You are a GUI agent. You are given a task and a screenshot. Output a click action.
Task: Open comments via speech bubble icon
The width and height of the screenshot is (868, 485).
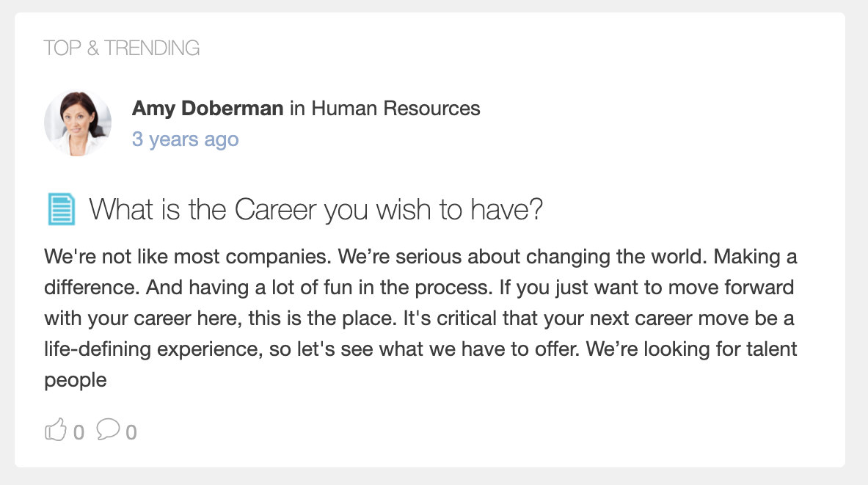tap(108, 429)
